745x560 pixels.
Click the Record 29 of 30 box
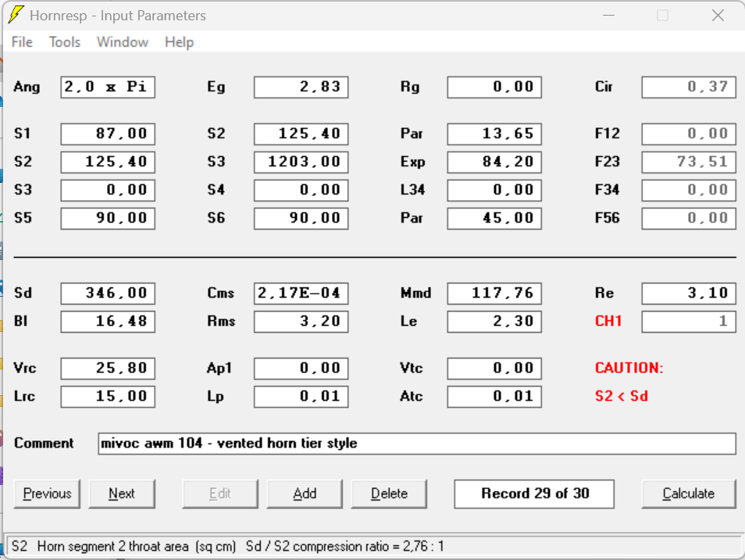click(534, 494)
